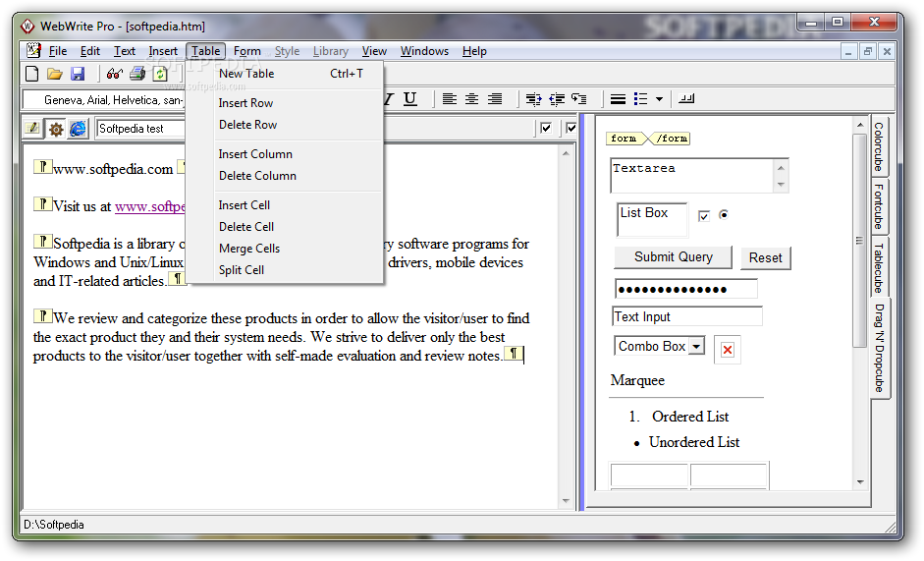Preview in Internet Explorer icon
The height and width of the screenshot is (561, 924).
pyautogui.click(x=78, y=129)
